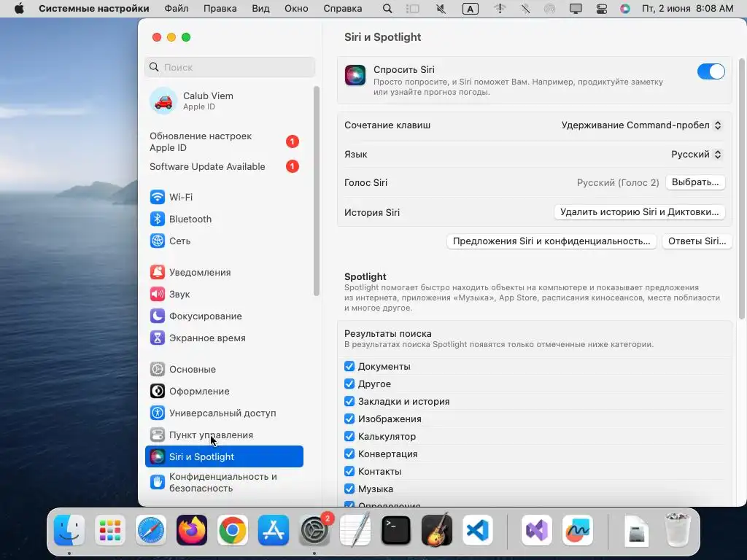
Task: Click Выбрать… button for Siri voice
Action: pyautogui.click(x=695, y=182)
